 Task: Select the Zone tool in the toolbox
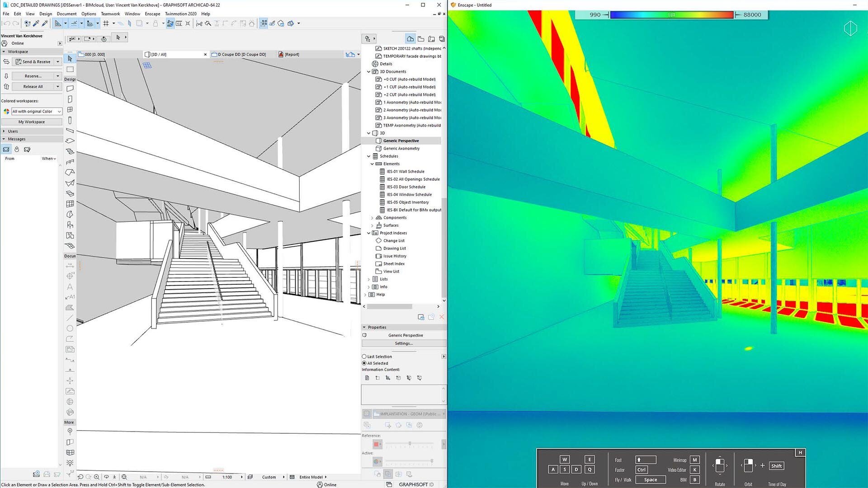pyautogui.click(x=70, y=235)
